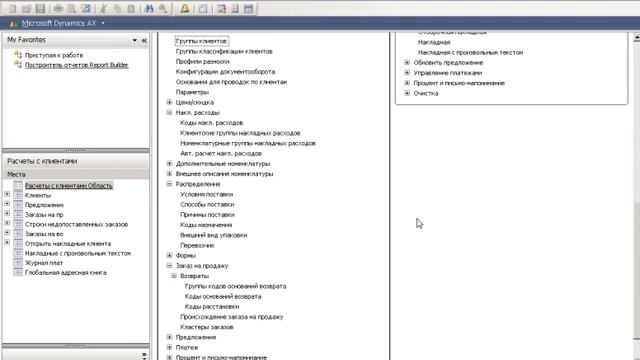Click the Open folder toolbar icon

27,9
